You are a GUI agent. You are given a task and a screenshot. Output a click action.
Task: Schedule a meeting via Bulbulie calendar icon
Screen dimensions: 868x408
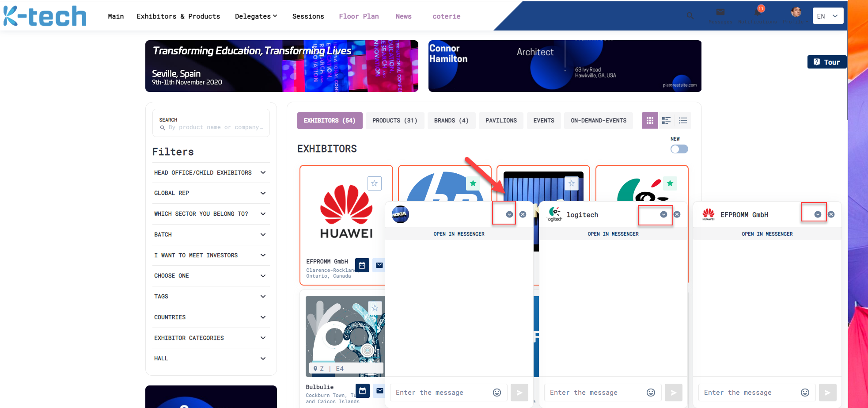(362, 391)
